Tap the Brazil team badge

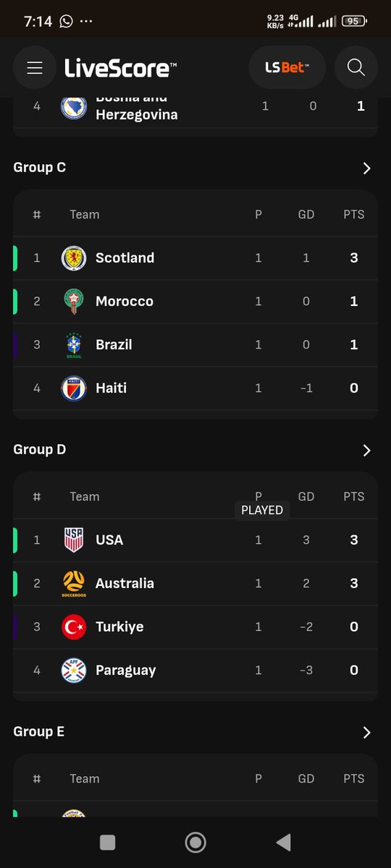pos(74,345)
